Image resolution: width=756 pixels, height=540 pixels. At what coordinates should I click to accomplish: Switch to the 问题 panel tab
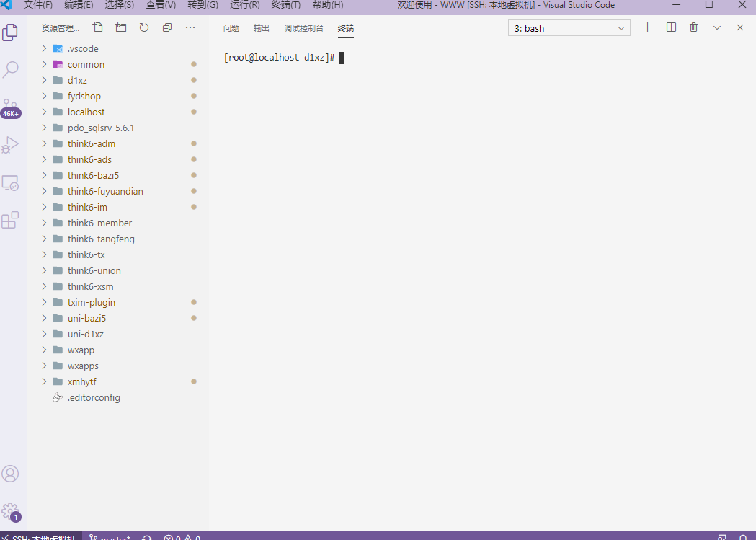(x=231, y=28)
